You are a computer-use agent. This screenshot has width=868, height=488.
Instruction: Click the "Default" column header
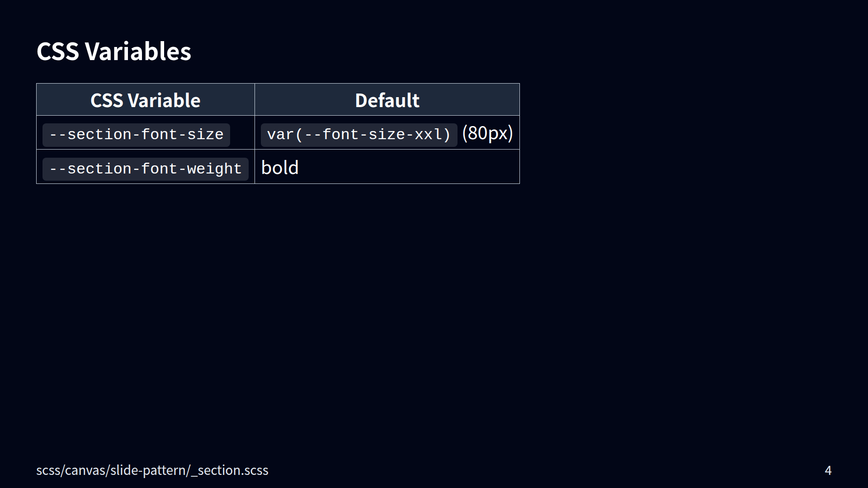(387, 100)
